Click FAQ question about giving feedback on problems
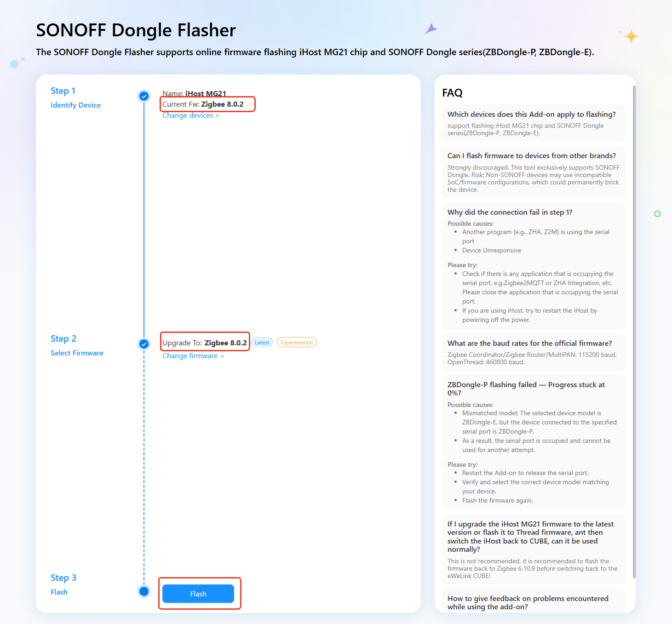 click(x=528, y=602)
